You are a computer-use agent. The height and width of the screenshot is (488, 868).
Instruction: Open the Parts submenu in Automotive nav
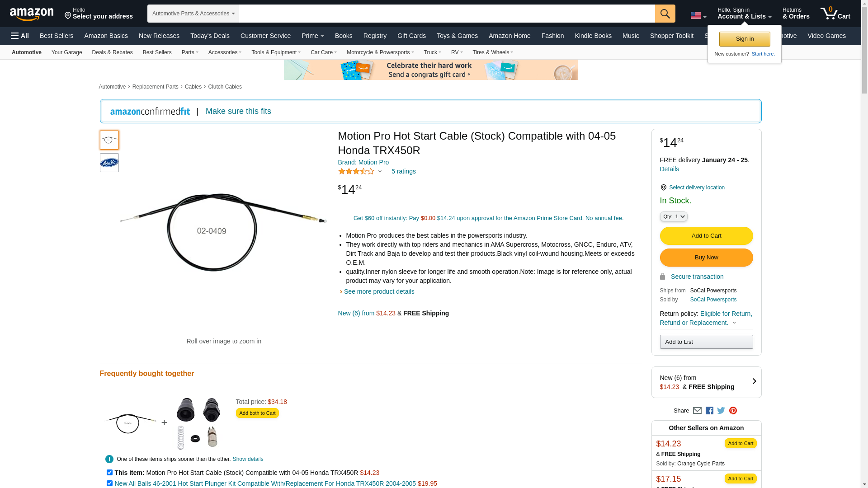190,52
